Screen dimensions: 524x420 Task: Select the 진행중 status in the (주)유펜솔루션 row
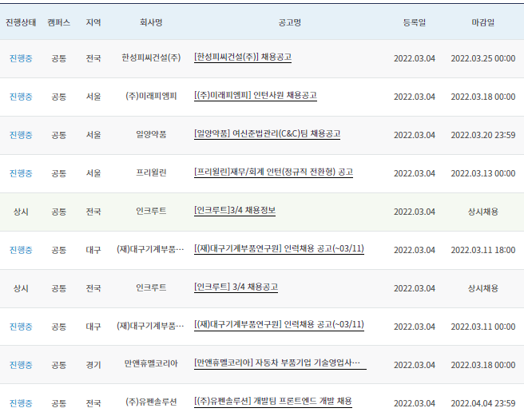[21, 403]
